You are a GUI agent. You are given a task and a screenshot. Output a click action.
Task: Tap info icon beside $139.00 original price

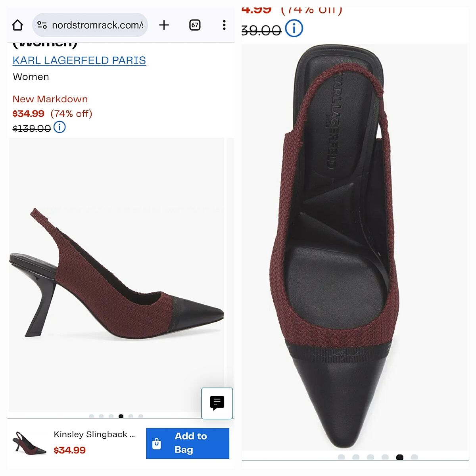[x=59, y=127]
